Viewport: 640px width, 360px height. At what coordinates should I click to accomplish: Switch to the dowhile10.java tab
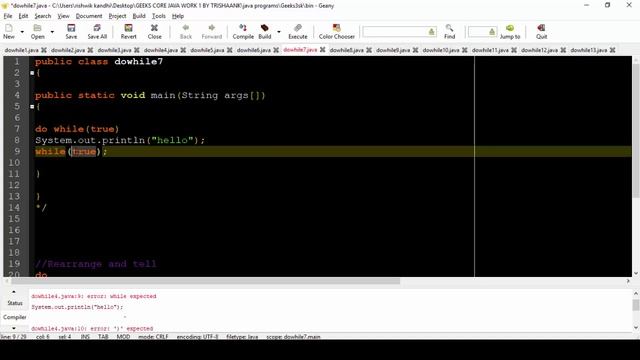(x=441, y=50)
